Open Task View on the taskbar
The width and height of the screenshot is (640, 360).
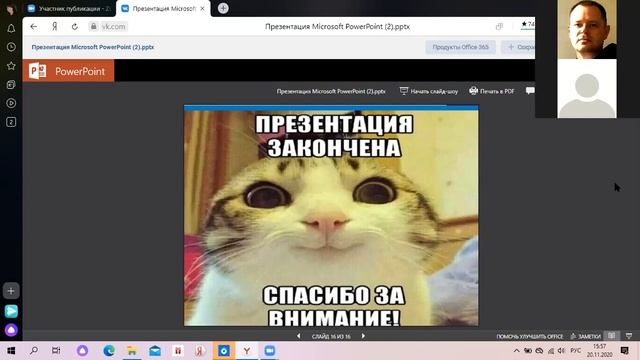pos(56,351)
